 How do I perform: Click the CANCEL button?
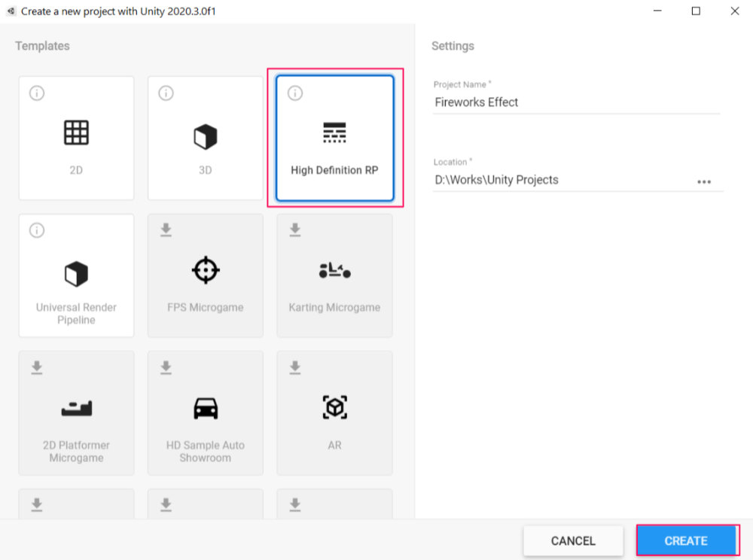(573, 540)
